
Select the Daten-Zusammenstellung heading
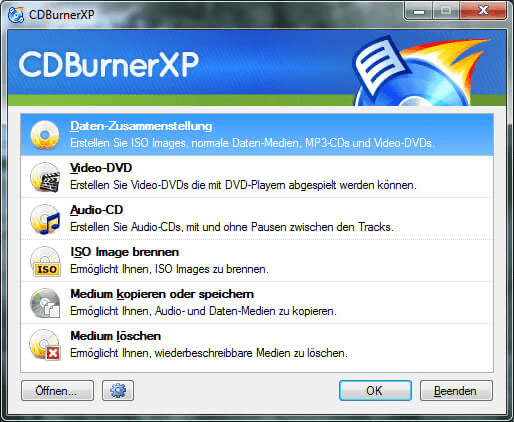141,126
